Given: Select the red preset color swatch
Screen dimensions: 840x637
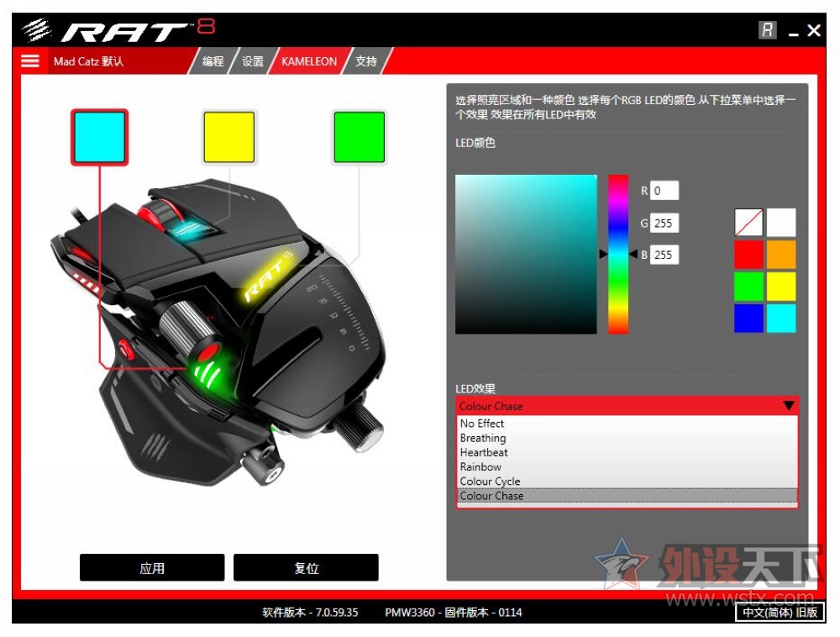Looking at the screenshot, I should [748, 254].
